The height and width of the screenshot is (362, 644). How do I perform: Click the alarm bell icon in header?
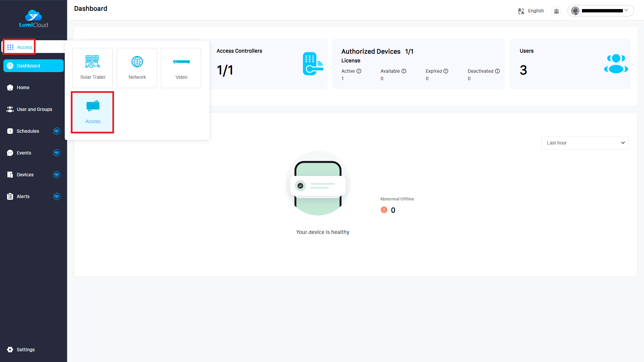coord(556,11)
